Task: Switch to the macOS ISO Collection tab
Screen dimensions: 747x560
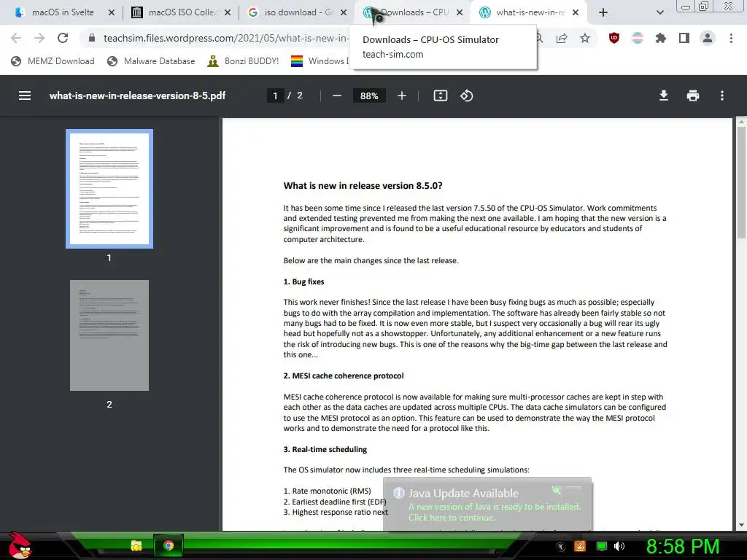Action: pyautogui.click(x=180, y=12)
